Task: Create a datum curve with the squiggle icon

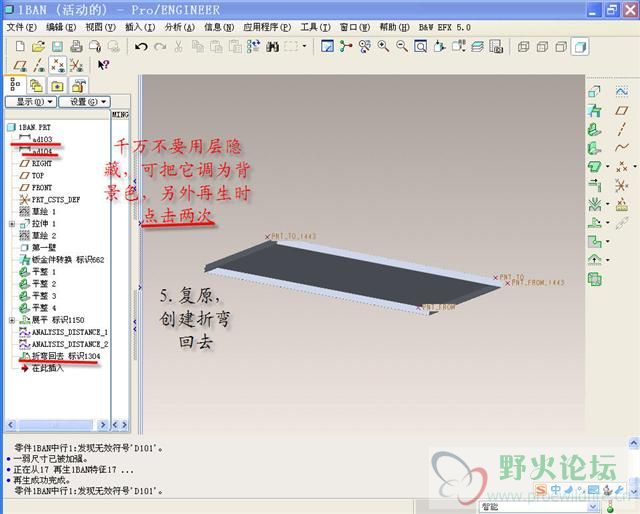Action: coord(622,147)
